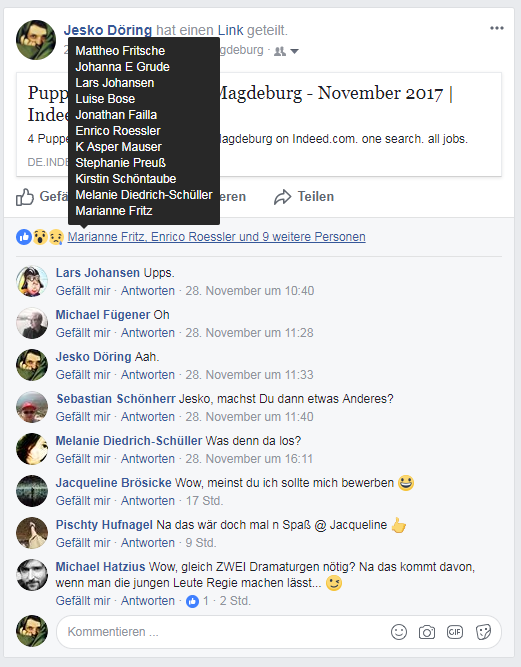Click Antworten under Lars Johansen's comment
521x667 pixels.
click(x=148, y=291)
